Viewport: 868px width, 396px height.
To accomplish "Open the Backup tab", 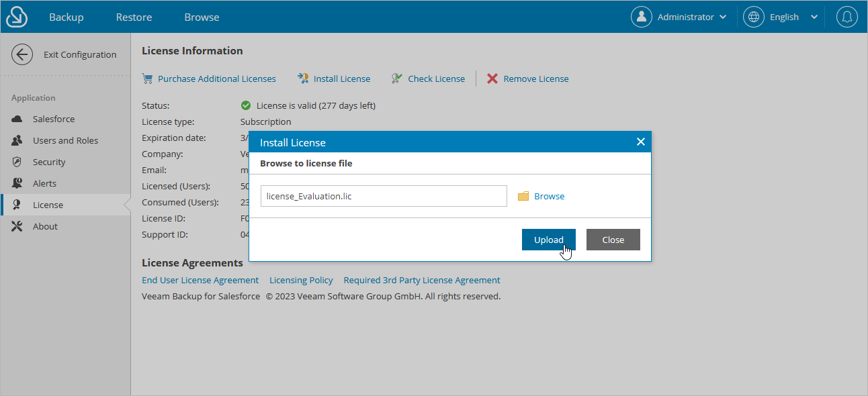I will pyautogui.click(x=67, y=17).
